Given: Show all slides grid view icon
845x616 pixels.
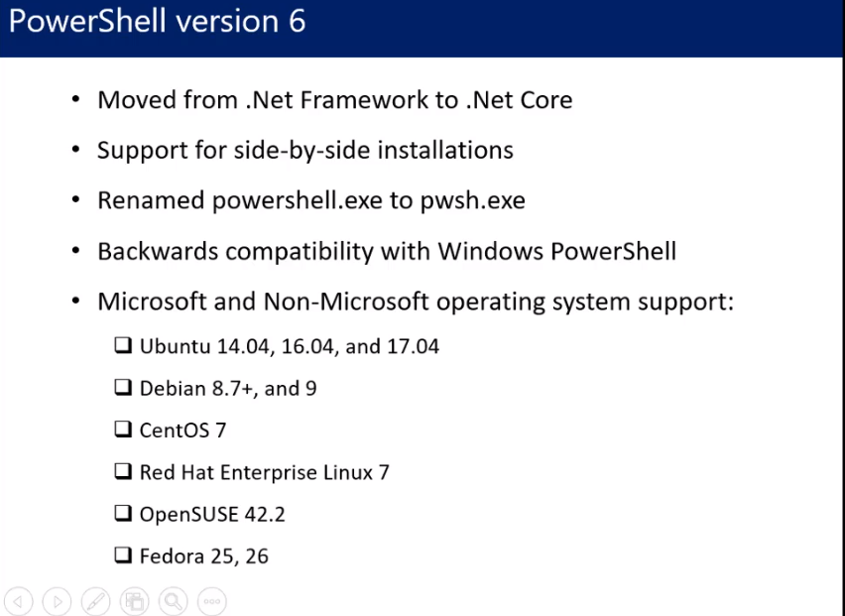Looking at the screenshot, I should (134, 601).
